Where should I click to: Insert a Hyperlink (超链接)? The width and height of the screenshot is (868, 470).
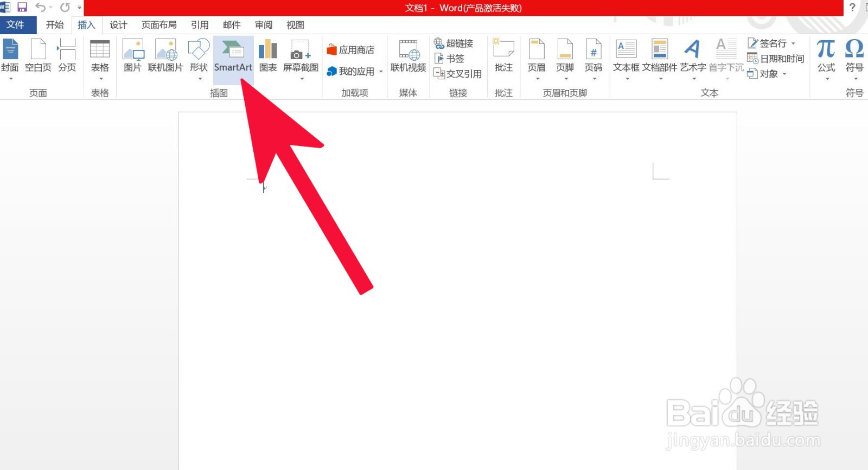(454, 43)
